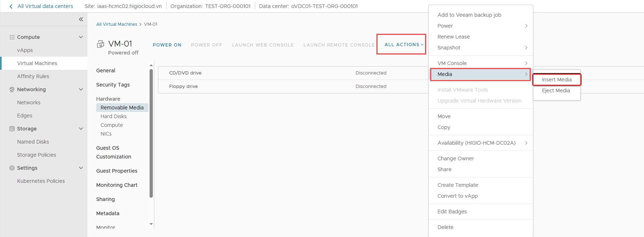Collapse the Compute section chevron

81,37
